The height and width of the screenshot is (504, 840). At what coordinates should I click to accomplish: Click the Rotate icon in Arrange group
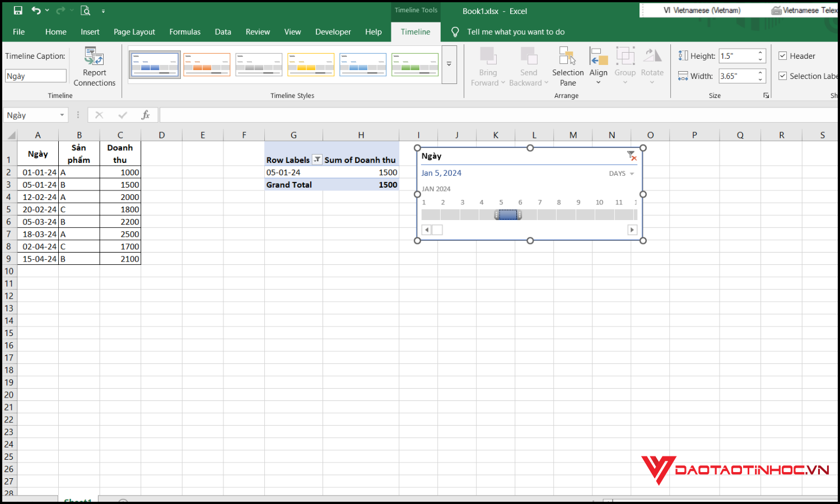click(652, 56)
